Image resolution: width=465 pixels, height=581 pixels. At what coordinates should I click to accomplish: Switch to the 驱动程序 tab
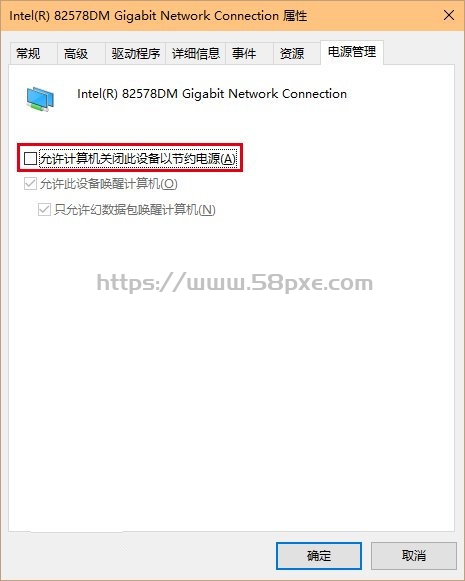[136, 54]
